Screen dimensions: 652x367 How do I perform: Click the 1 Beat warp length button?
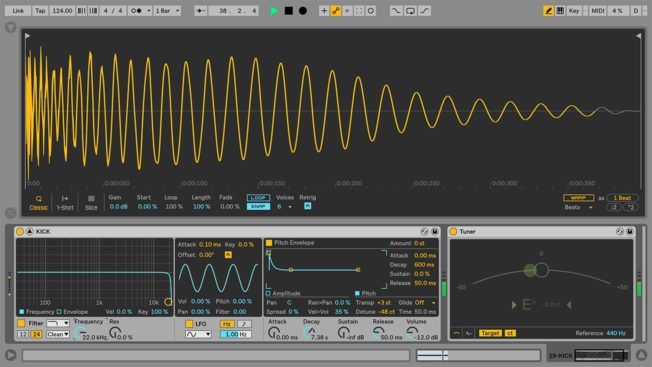(622, 198)
